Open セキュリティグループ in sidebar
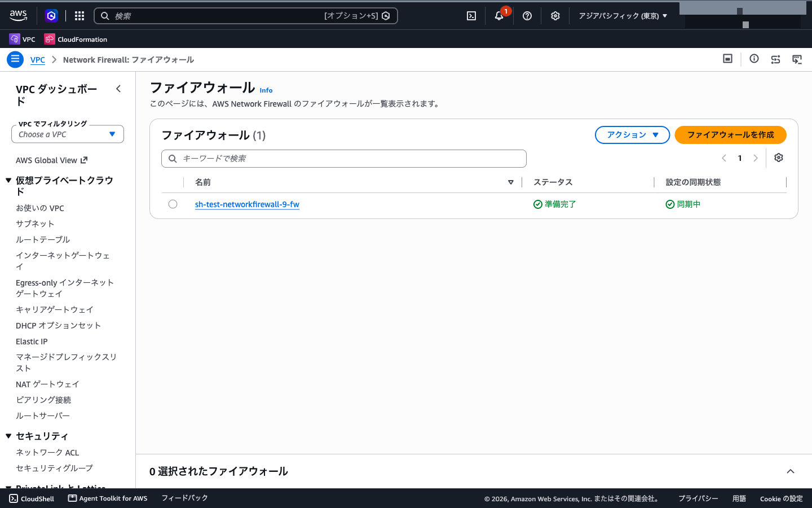 (54, 468)
